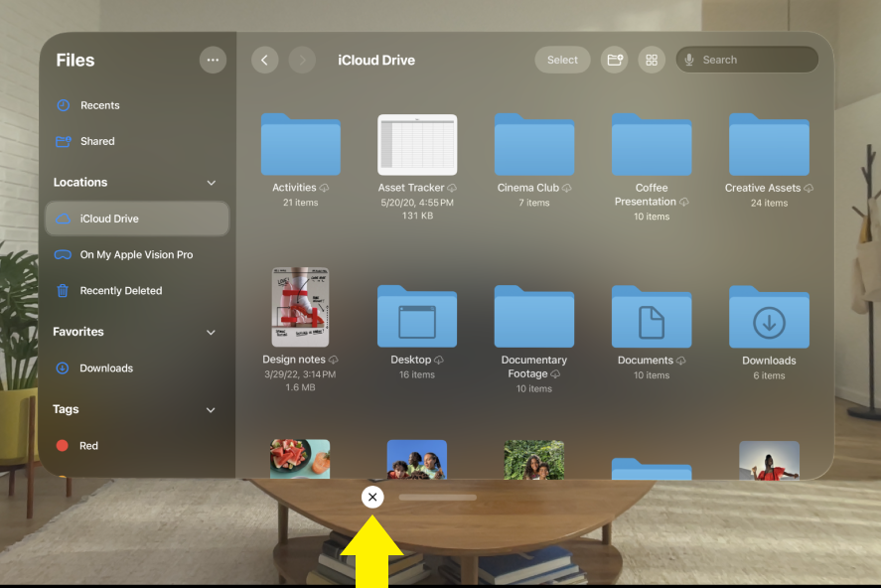Click the Locations heading text
The width and height of the screenshot is (881, 588).
80,182
